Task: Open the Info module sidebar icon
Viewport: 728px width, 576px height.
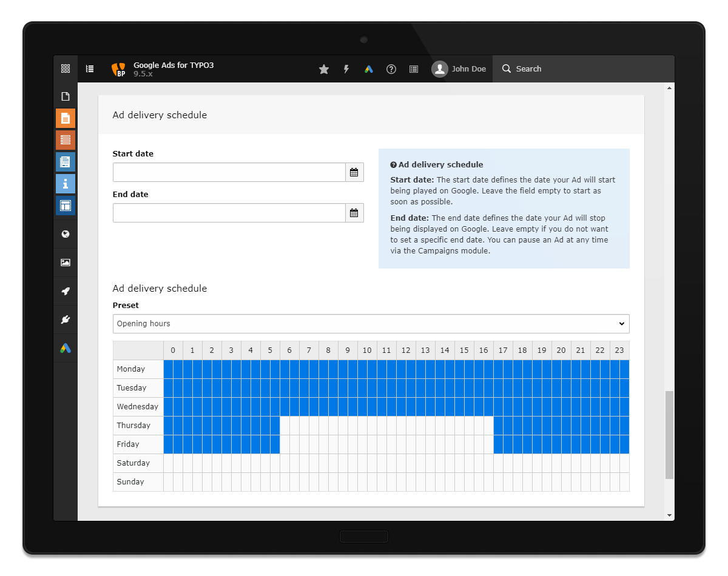Action: coord(66,184)
